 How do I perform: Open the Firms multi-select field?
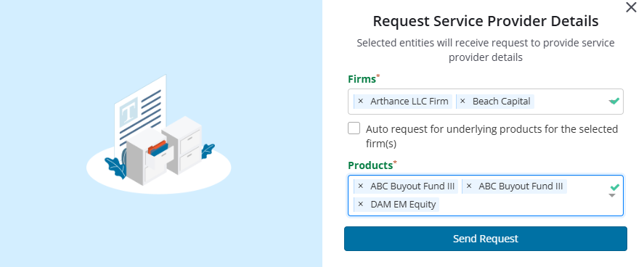click(486, 102)
